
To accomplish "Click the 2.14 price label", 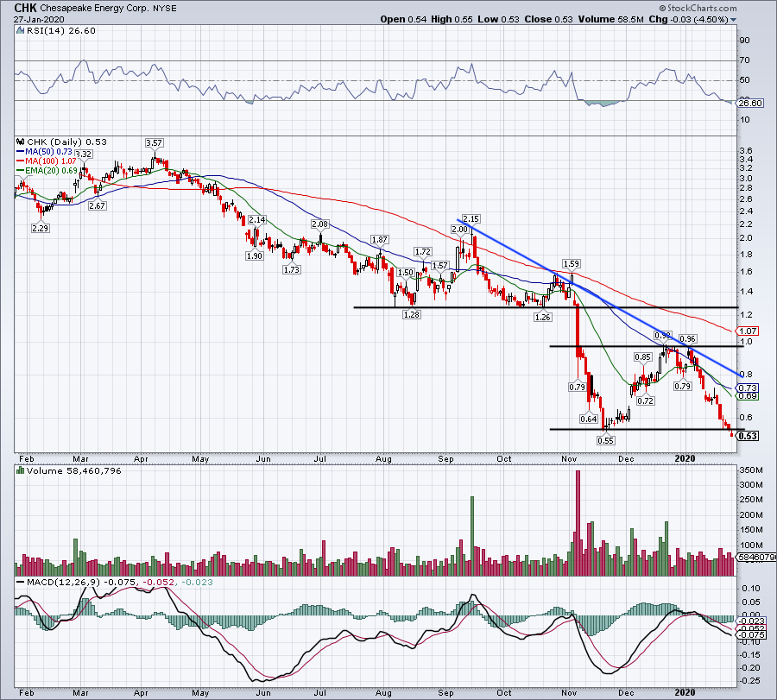I will click(x=256, y=219).
